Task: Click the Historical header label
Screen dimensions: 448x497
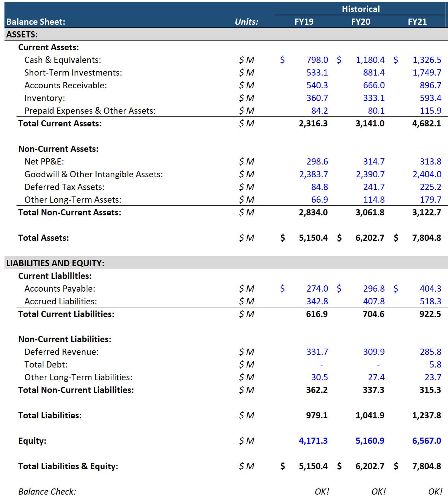Action: tap(361, 9)
